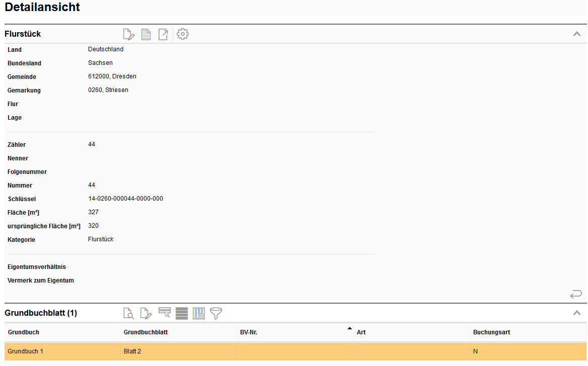Click the row selection icon in Grundbuchblatt toolbar
The image size is (588, 366).
(x=164, y=313)
